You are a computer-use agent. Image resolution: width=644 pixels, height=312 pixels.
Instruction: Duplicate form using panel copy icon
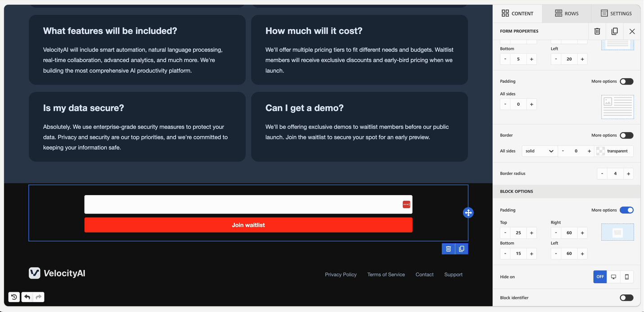pyautogui.click(x=614, y=31)
